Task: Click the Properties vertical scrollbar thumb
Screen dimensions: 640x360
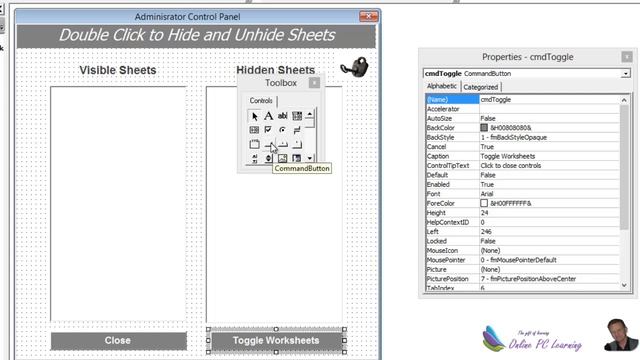Action: pos(624,167)
